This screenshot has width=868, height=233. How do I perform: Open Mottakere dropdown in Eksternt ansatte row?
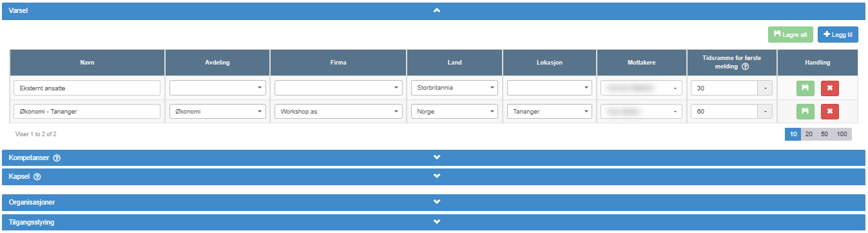(x=642, y=87)
